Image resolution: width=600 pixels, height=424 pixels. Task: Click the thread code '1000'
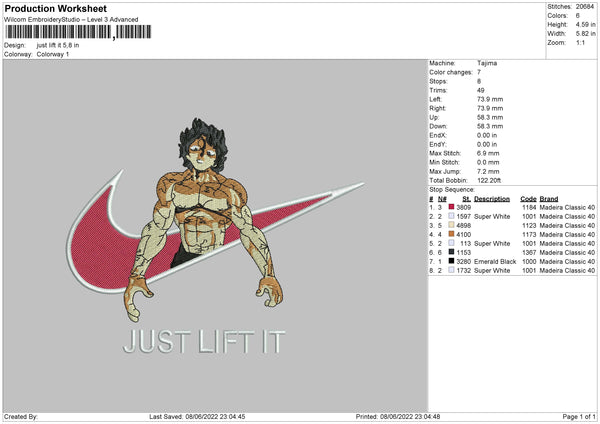(529, 261)
